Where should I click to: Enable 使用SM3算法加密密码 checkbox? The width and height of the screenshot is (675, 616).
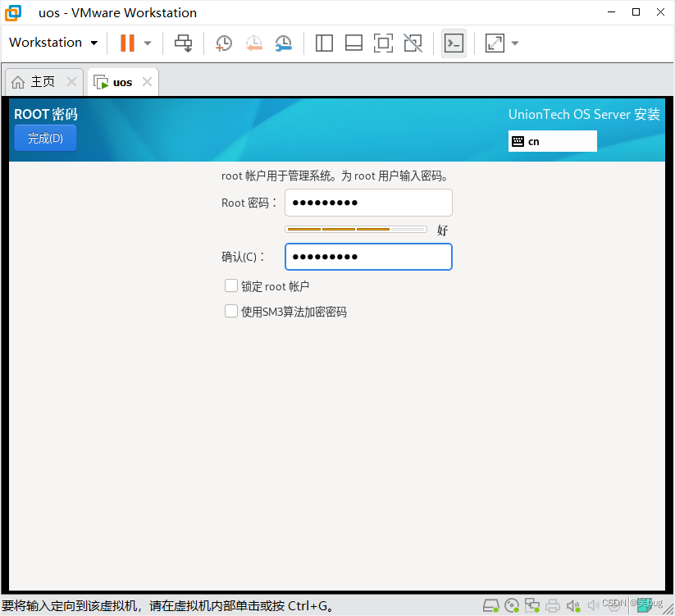[x=231, y=311]
